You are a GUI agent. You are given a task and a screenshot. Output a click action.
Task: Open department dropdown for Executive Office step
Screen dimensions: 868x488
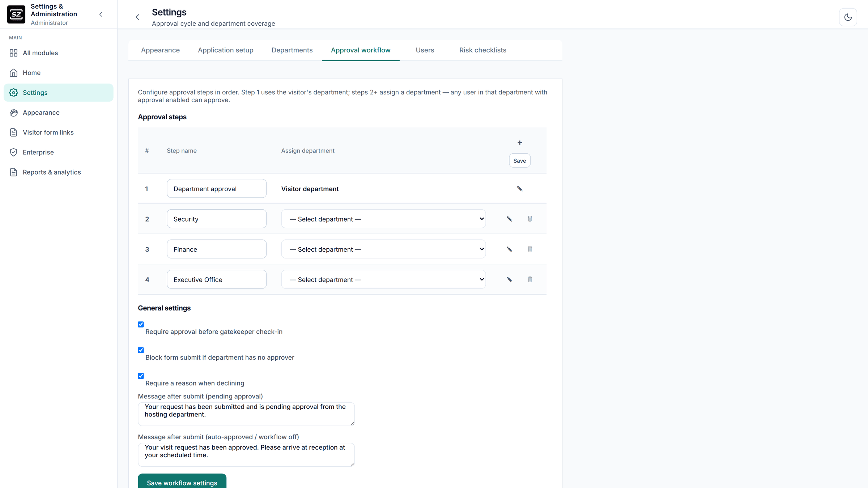[x=383, y=279]
